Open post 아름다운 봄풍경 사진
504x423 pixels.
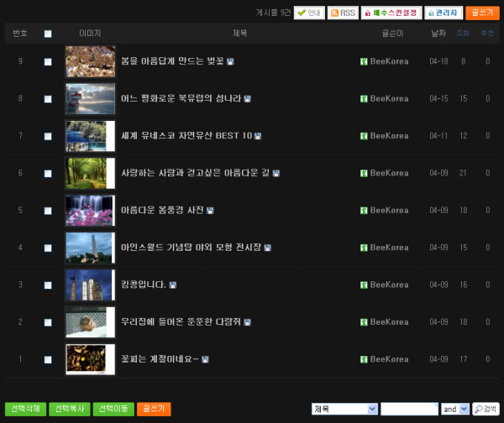point(162,210)
